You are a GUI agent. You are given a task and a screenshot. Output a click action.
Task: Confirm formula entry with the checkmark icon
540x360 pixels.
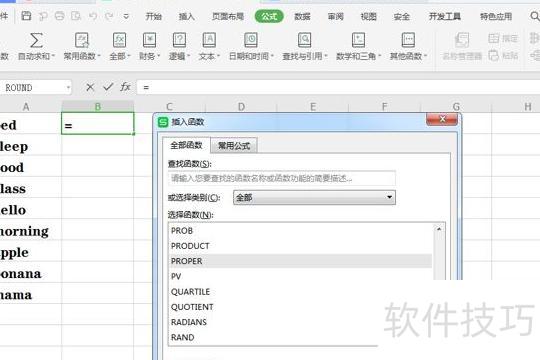coord(108,87)
